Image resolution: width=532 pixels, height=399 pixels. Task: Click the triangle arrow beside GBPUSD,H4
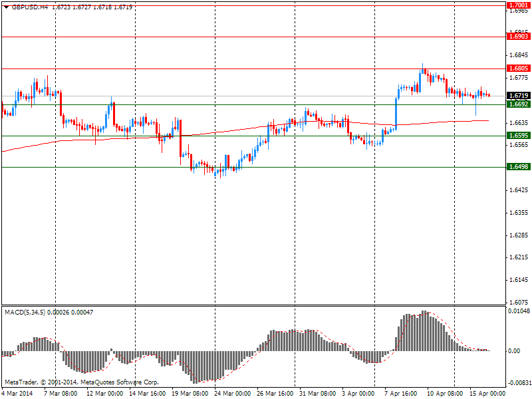pyautogui.click(x=5, y=7)
